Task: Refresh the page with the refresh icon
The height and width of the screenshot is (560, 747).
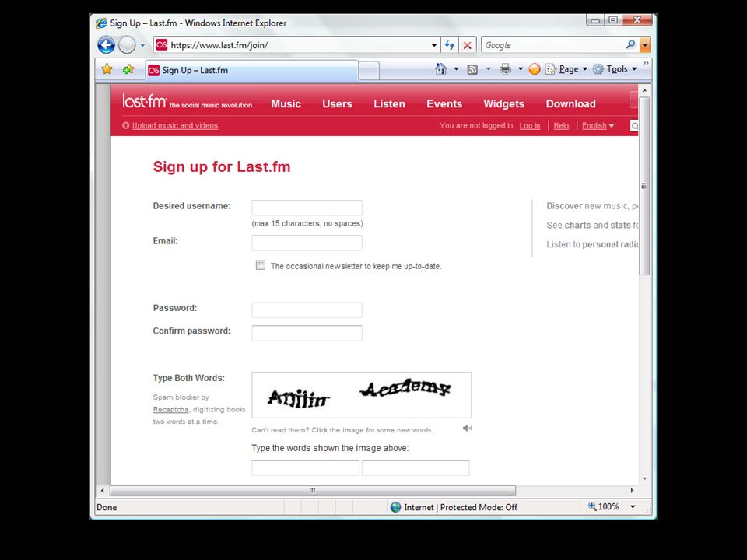Action: tap(449, 45)
